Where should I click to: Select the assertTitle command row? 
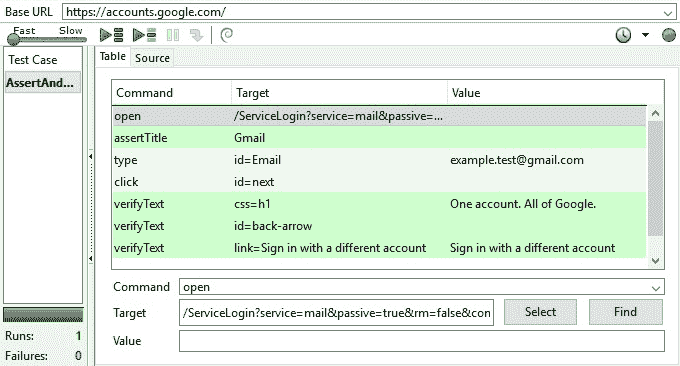[379, 138]
